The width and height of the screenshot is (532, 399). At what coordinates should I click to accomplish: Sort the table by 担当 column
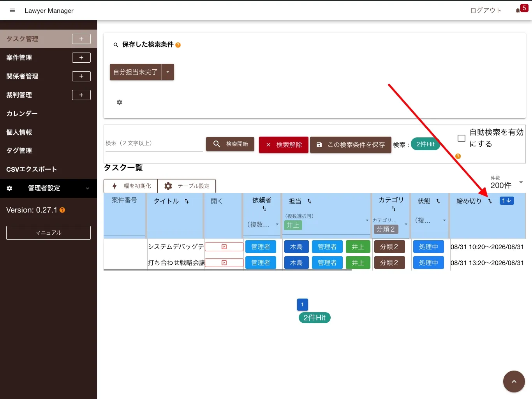point(309,201)
